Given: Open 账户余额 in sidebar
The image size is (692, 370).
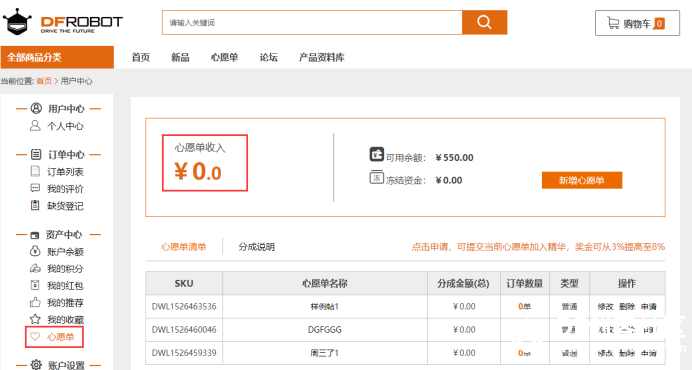Looking at the screenshot, I should coord(65,252).
